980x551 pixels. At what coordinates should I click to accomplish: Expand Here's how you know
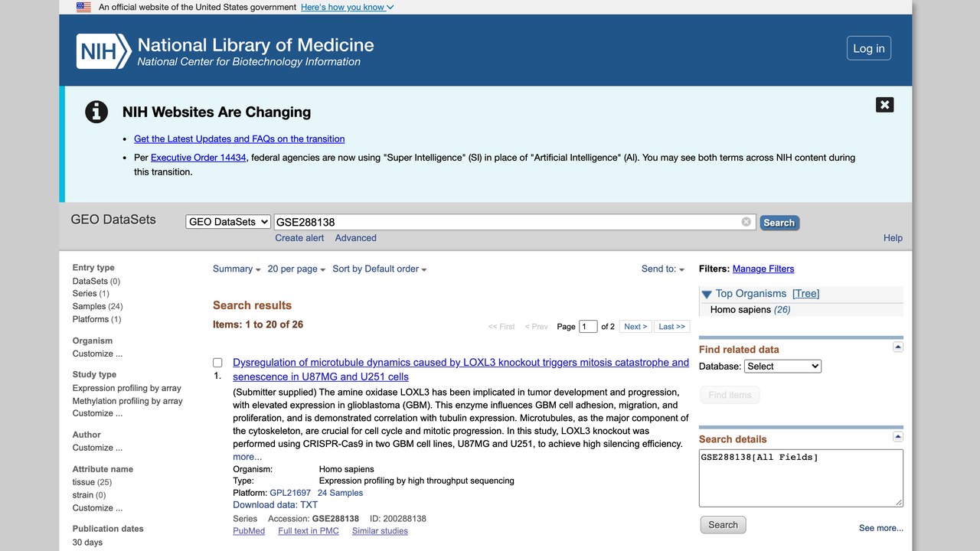pyautogui.click(x=348, y=7)
